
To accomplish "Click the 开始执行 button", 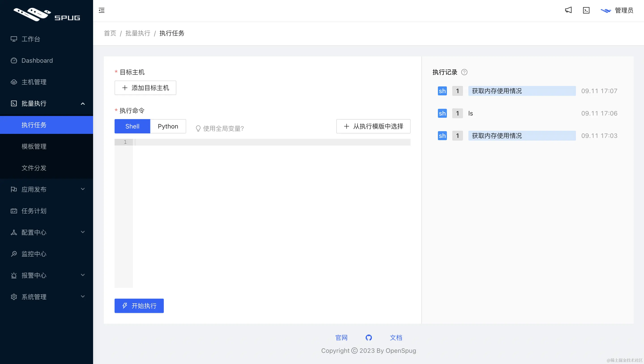I will (x=139, y=306).
